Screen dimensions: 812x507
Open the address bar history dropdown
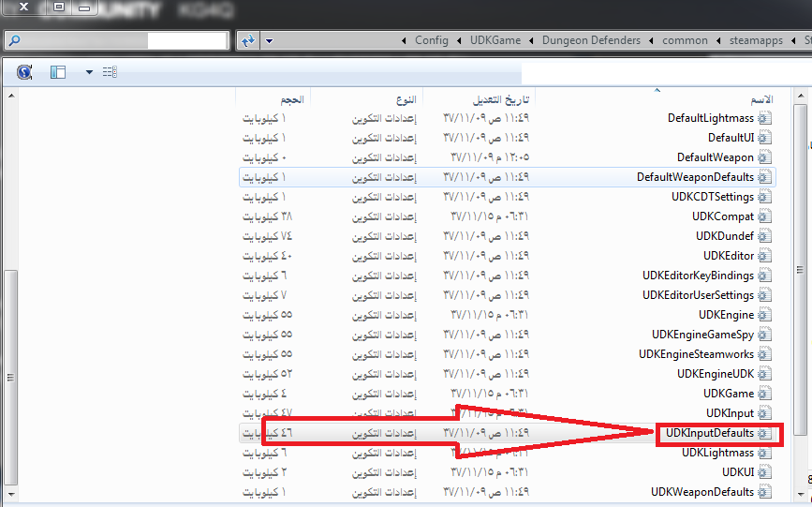coord(269,40)
